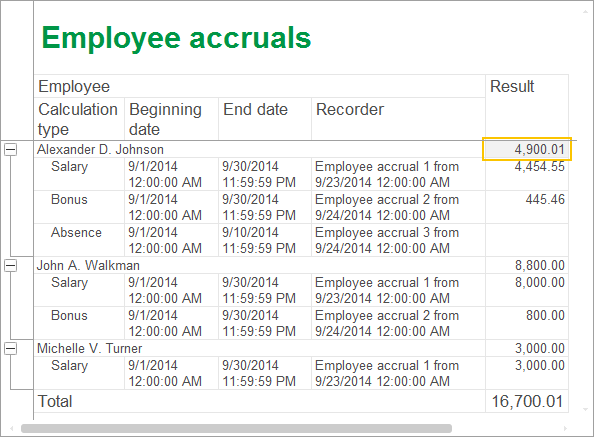Click the scroll right arrow
The image size is (594, 437).
click(565, 428)
